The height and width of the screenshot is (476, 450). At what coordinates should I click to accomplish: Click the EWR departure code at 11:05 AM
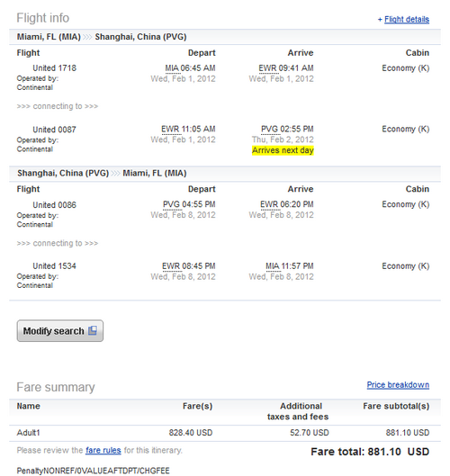(170, 130)
